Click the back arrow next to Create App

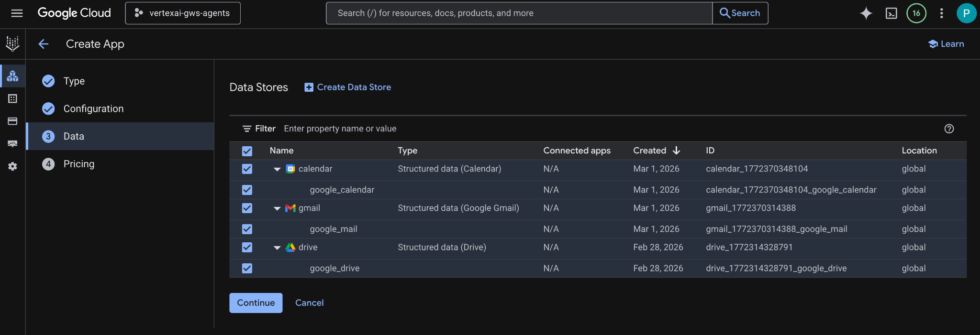point(44,44)
